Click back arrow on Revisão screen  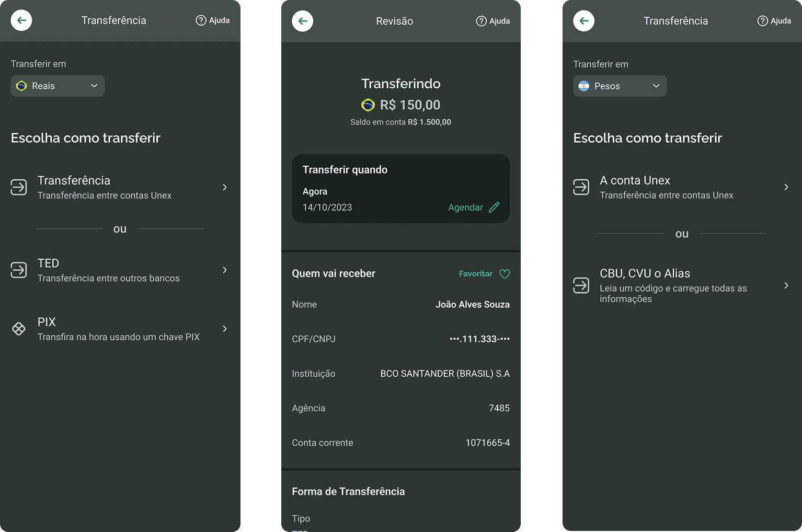coord(302,21)
